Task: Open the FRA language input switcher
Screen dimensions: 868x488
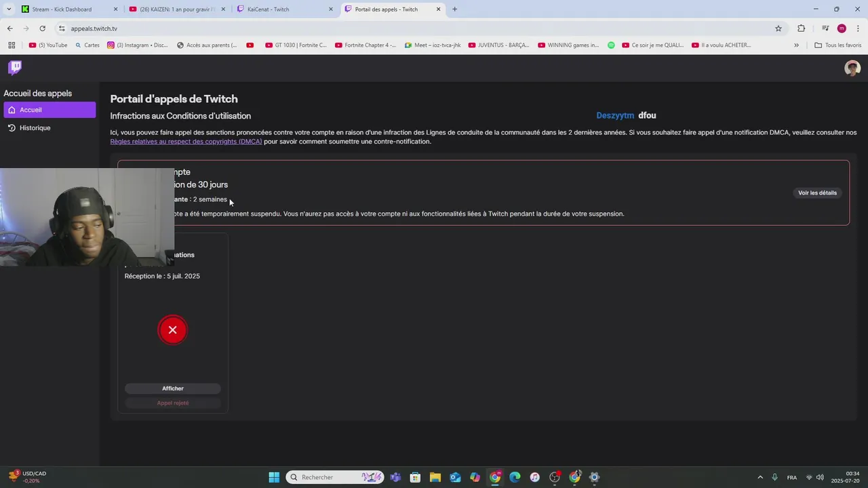Action: [792, 477]
